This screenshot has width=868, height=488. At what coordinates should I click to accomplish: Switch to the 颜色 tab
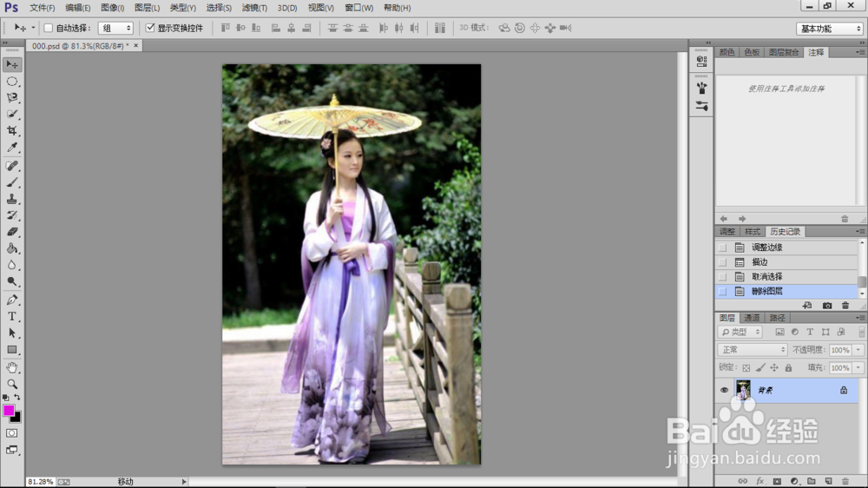(x=727, y=52)
